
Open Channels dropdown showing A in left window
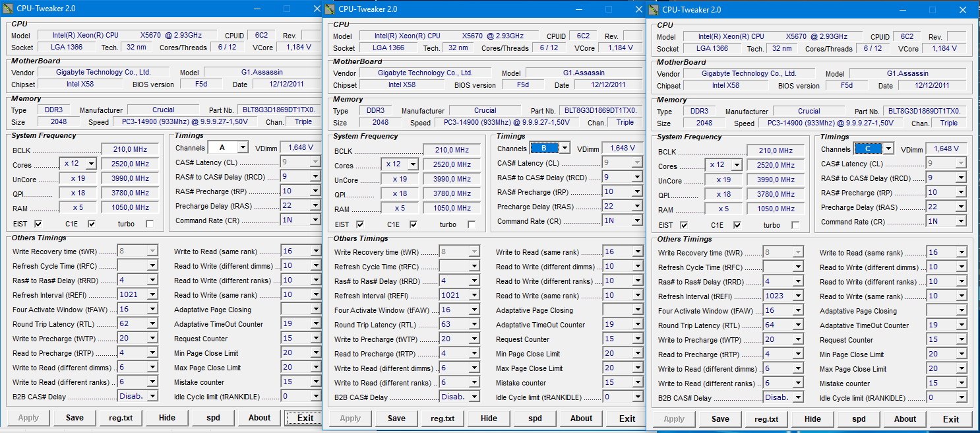point(243,148)
